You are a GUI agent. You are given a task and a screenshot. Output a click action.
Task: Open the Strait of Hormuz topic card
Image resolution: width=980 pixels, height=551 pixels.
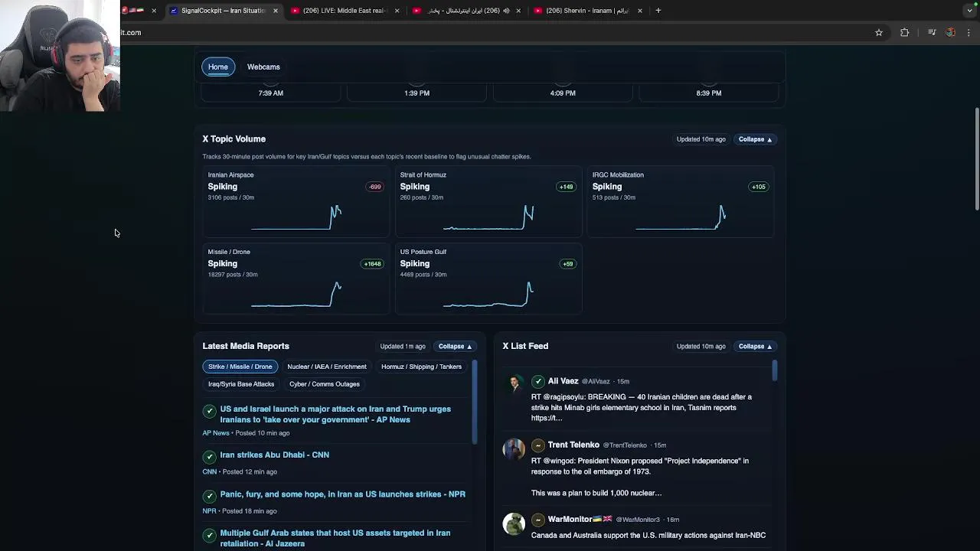[488, 201]
